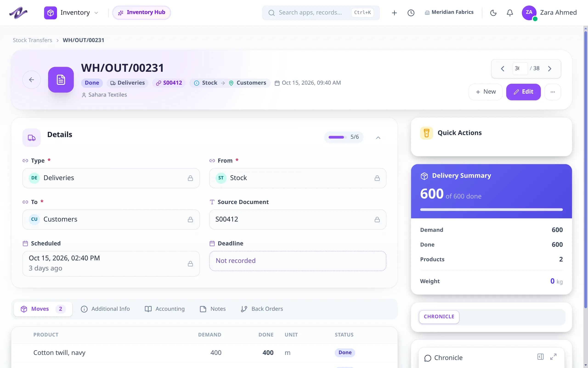The height and width of the screenshot is (368, 588).
Task: Go to Stock Transfers breadcrumb
Action: pyautogui.click(x=32, y=40)
